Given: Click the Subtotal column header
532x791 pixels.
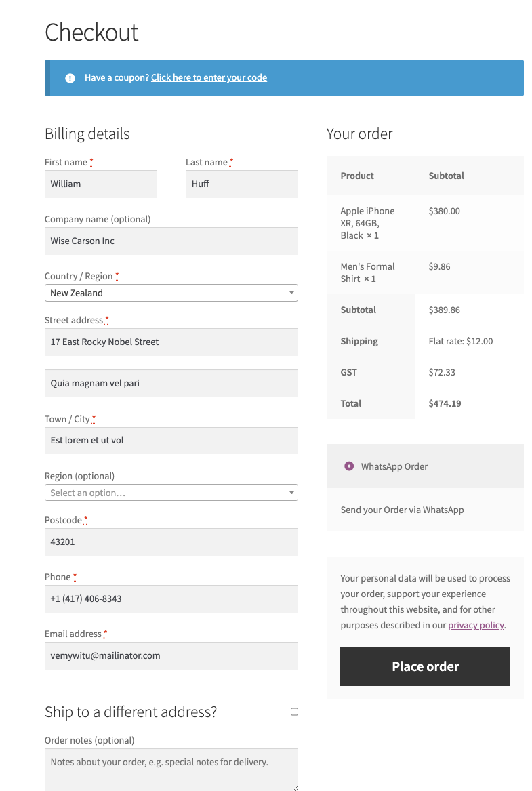Looking at the screenshot, I should [447, 176].
